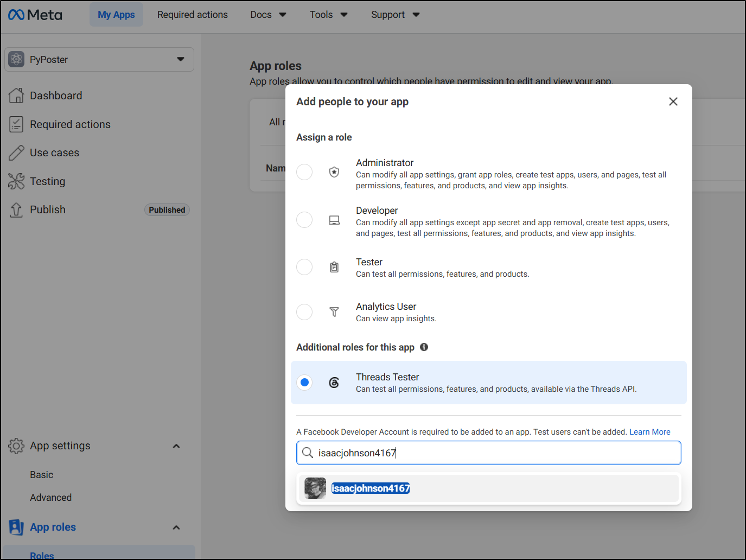Click the Learn More link
The width and height of the screenshot is (746, 560).
650,432
